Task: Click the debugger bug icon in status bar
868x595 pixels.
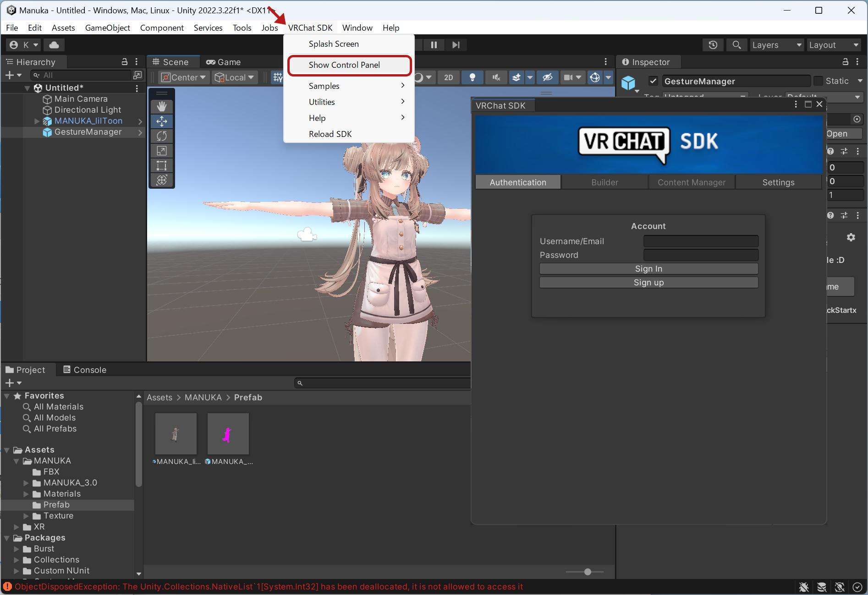Action: (x=803, y=587)
